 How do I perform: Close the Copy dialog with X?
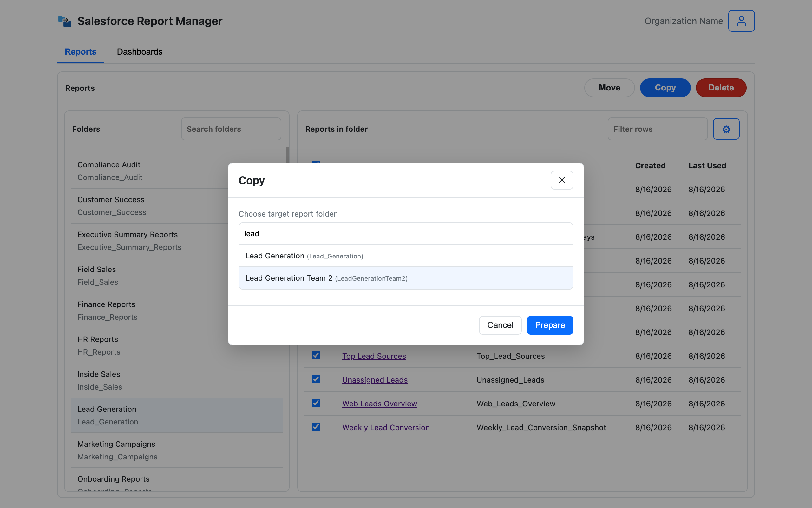[x=562, y=180]
